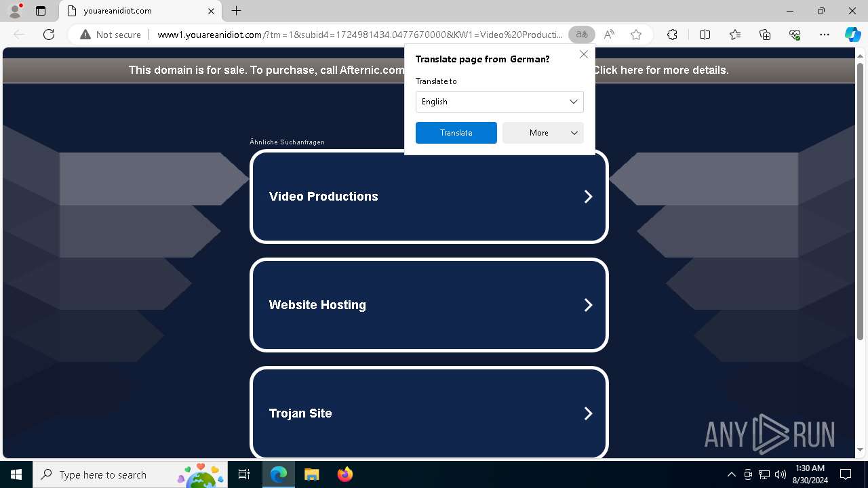Image resolution: width=868 pixels, height=488 pixels.
Task: Refresh the current page
Action: click(49, 35)
